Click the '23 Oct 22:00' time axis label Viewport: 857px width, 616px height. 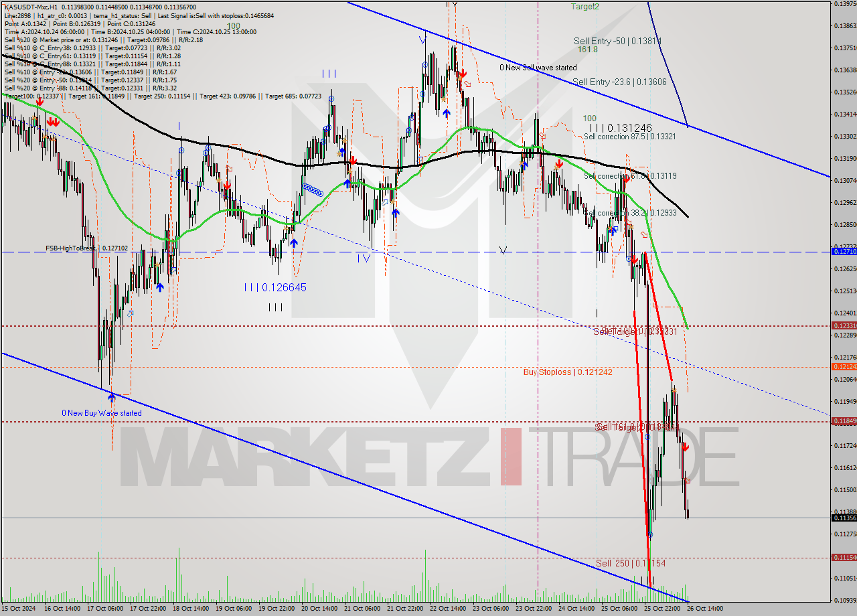pos(534,609)
